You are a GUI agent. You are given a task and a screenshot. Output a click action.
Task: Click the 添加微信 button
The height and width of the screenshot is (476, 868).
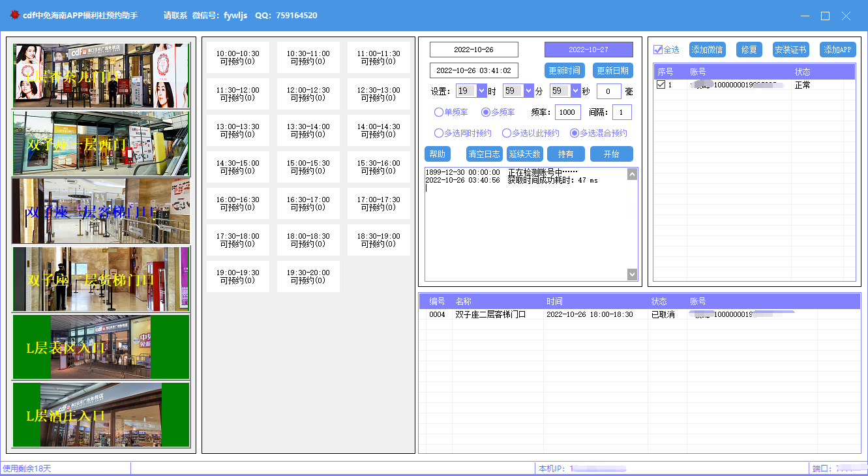pos(708,50)
